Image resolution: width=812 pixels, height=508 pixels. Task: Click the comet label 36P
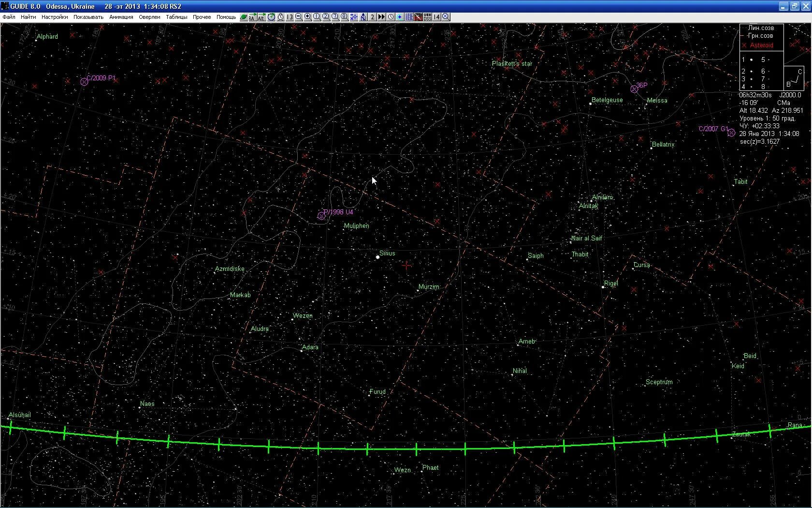[x=641, y=86]
